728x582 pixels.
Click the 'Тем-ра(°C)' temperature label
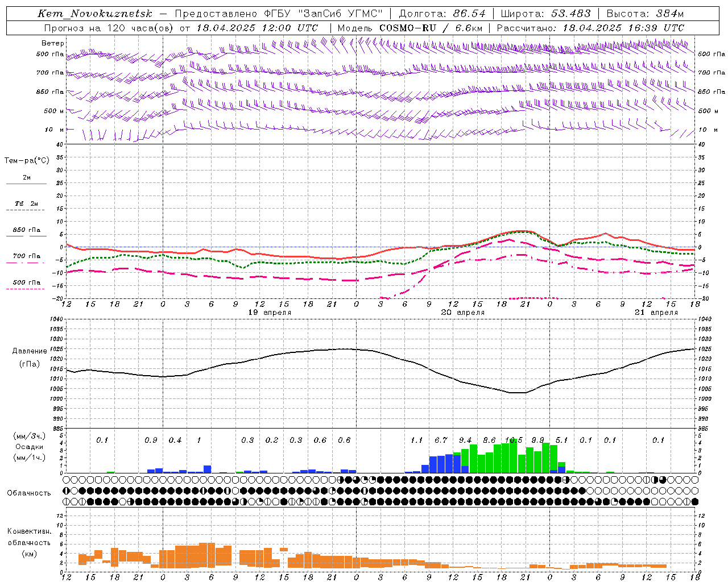click(27, 161)
